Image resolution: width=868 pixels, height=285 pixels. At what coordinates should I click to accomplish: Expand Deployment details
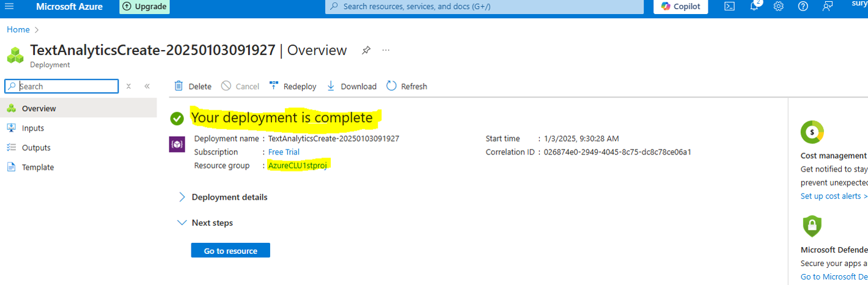coord(223,197)
